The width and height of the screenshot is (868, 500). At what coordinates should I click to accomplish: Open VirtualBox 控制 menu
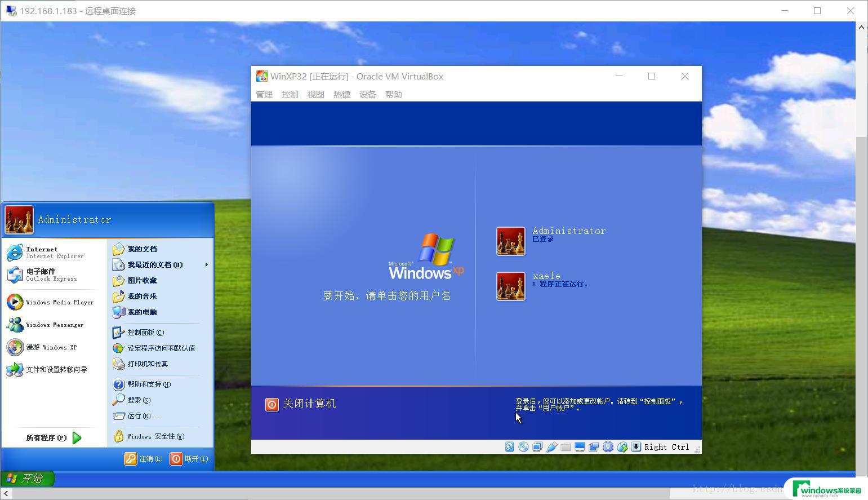click(x=290, y=95)
